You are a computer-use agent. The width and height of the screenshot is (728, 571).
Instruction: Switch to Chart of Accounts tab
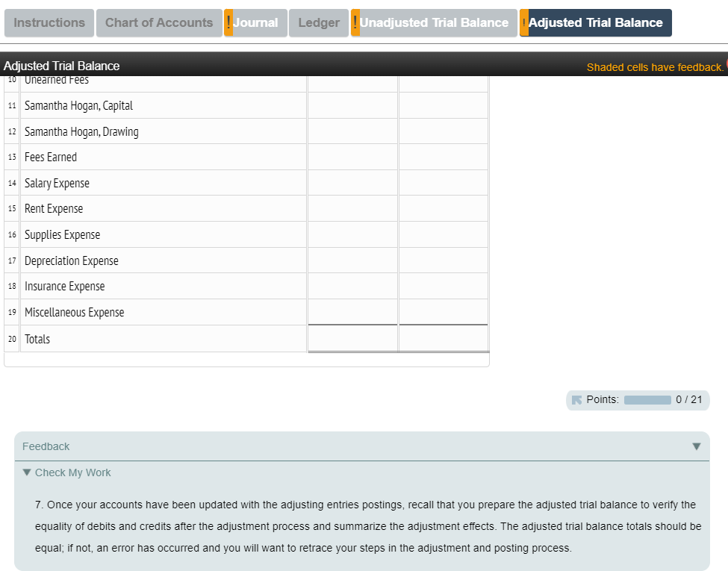coord(159,22)
